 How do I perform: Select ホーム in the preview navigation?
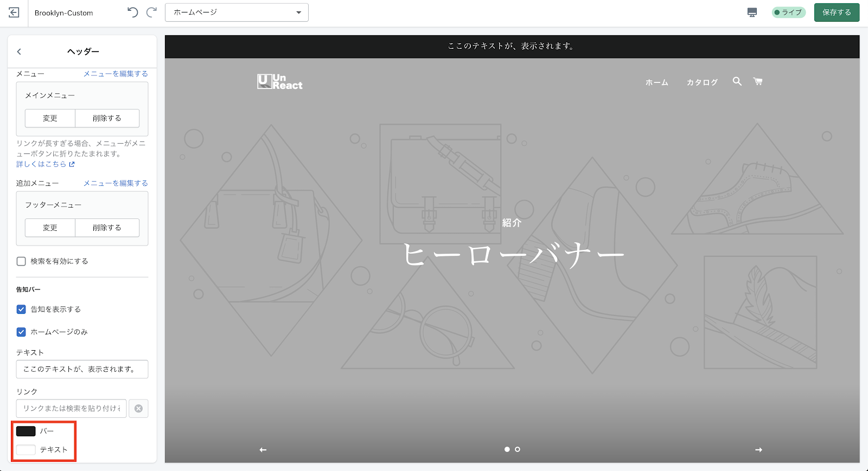tap(656, 82)
